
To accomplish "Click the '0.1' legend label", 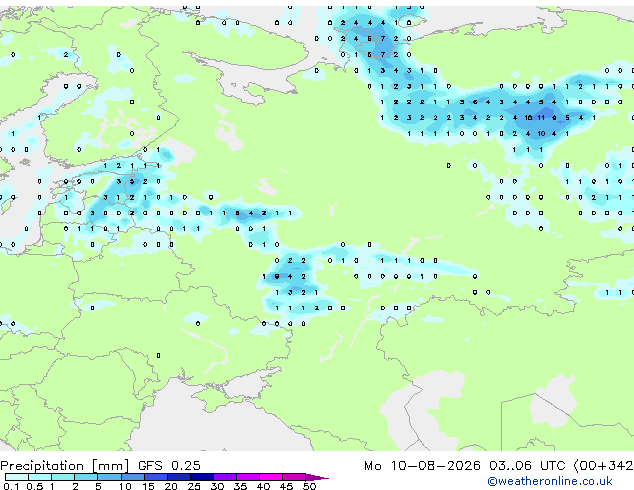I will (11, 486).
